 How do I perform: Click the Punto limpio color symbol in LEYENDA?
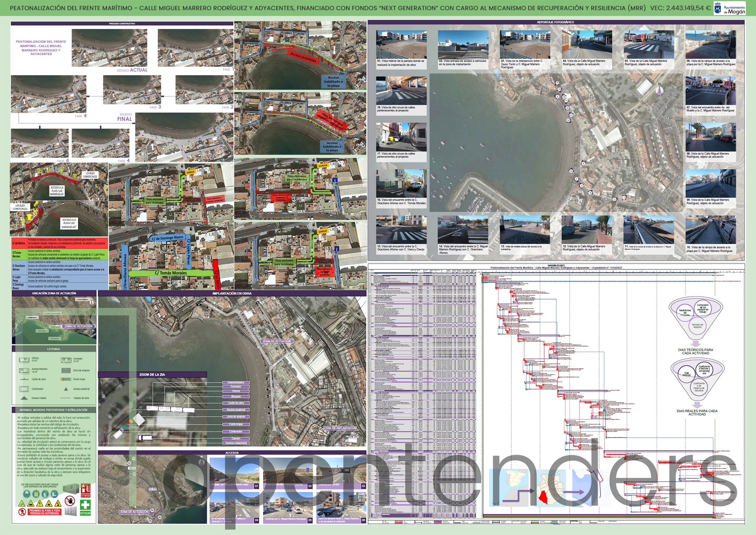[x=66, y=379]
